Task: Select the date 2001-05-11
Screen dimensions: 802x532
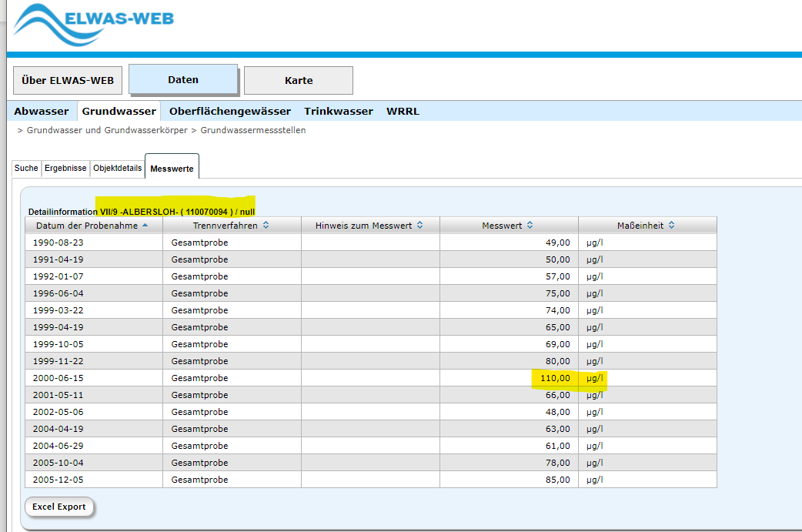Action: coord(58,394)
